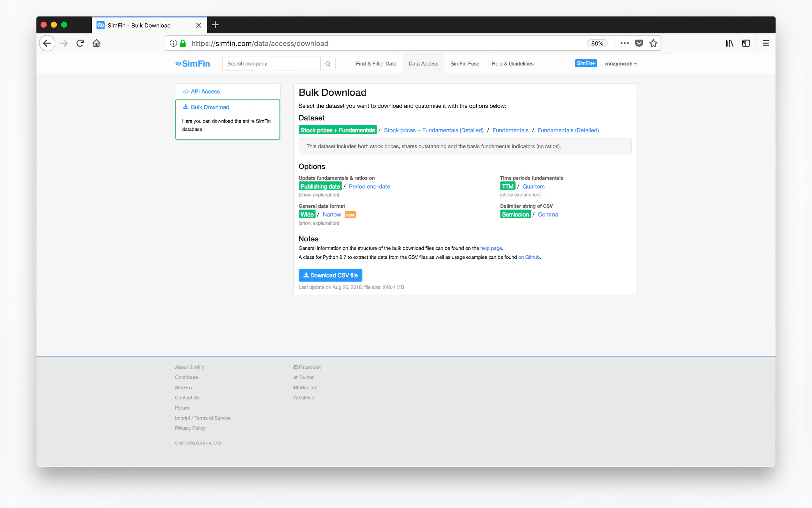Focus the Search company input field
The image size is (812, 508).
271,64
